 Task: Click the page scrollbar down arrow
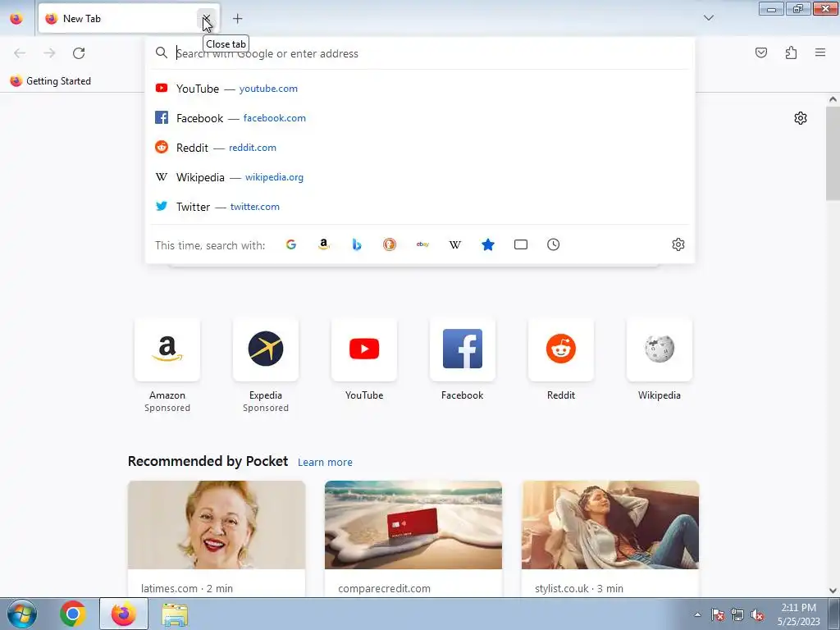click(x=833, y=591)
